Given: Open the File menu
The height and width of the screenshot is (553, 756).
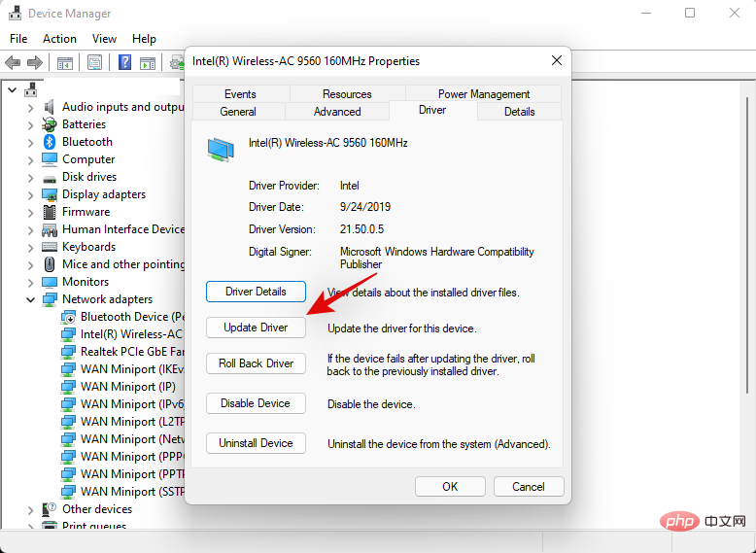Looking at the screenshot, I should [x=18, y=39].
